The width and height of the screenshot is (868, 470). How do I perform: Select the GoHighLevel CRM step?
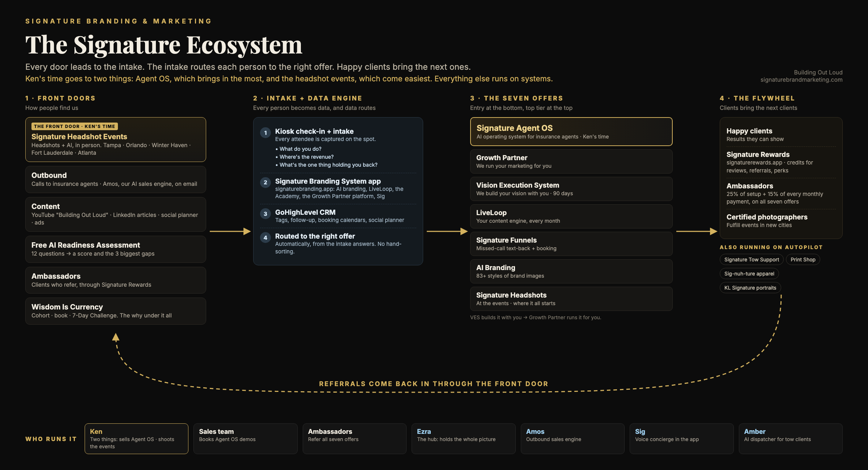338,216
